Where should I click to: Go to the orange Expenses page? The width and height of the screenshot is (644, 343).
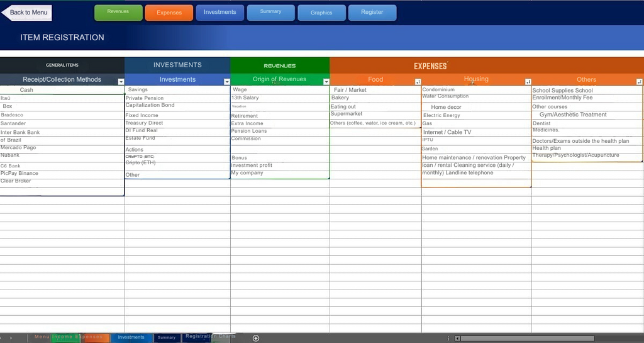[x=169, y=13]
